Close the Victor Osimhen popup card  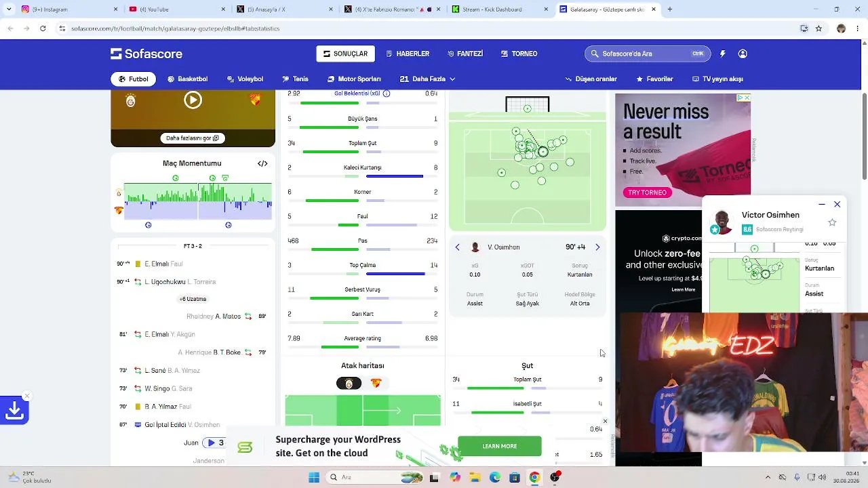[x=837, y=204]
